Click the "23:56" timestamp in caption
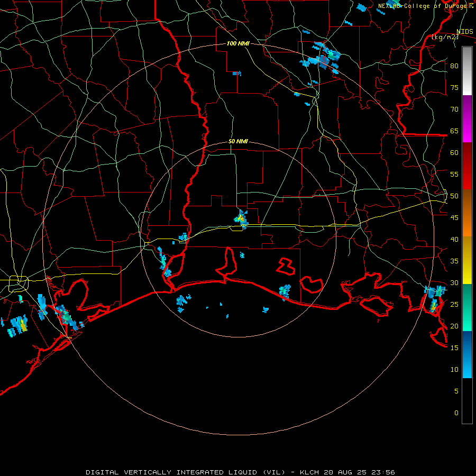Screen dimensions: 476x476 [x=383, y=472]
